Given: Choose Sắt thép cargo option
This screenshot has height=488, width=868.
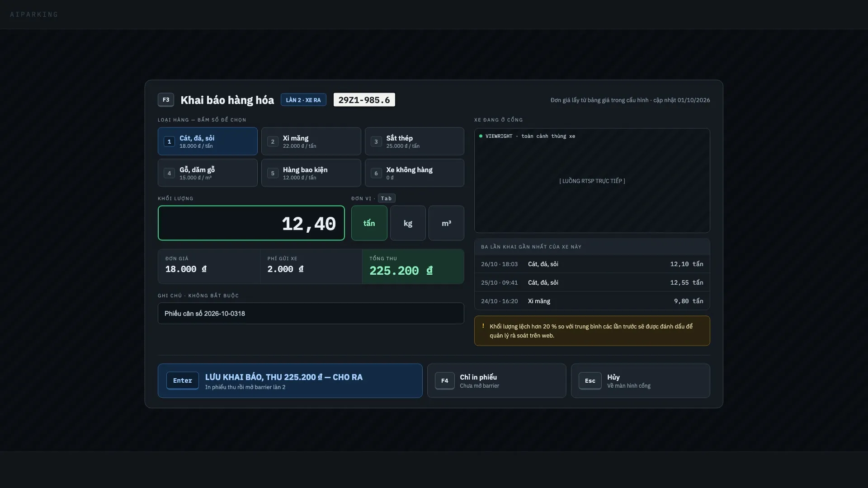Looking at the screenshot, I should [x=415, y=141].
